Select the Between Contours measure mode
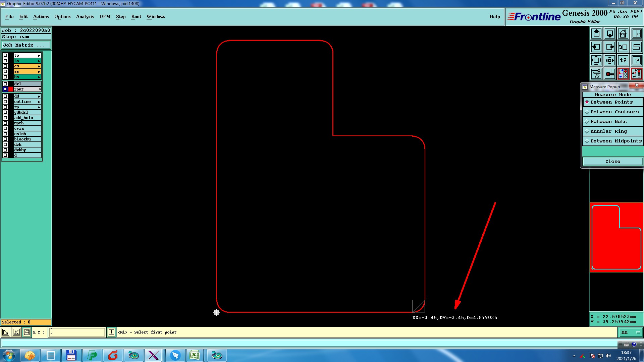Screen dimensions: 644x362 click(614, 112)
